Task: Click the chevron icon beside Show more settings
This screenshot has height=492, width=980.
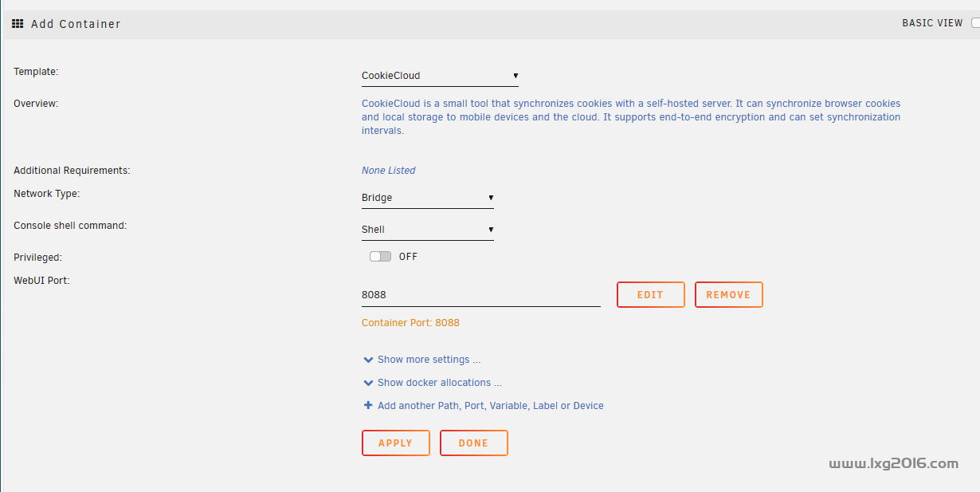Action: click(x=368, y=360)
